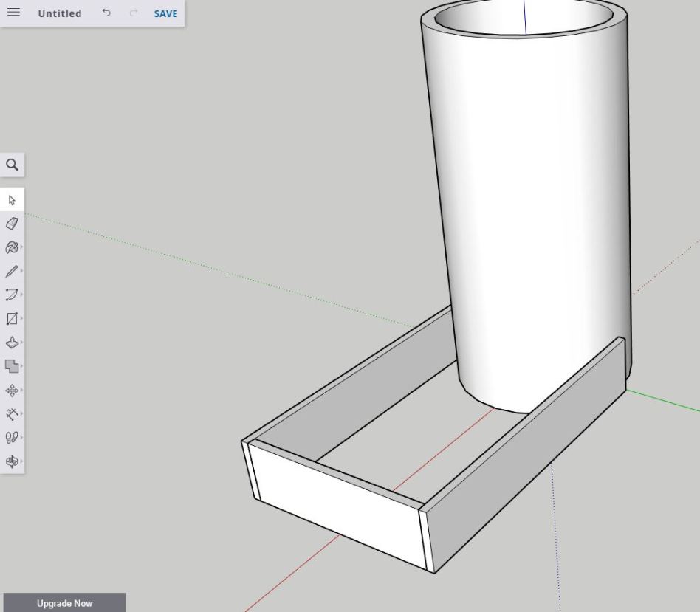Activate the Select arrow tool
Screen dimensions: 700x612
point(12,200)
